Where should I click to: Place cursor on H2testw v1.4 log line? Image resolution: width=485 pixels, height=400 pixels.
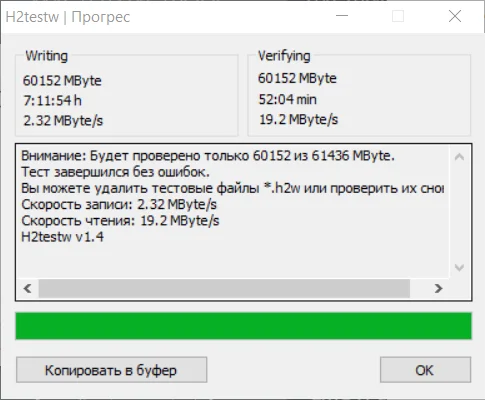click(x=62, y=237)
